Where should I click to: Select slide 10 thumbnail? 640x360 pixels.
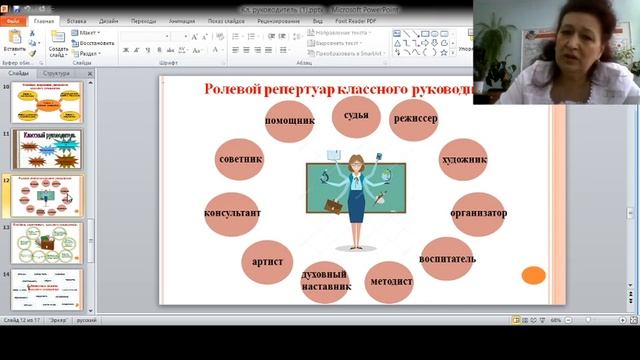pyautogui.click(x=47, y=102)
